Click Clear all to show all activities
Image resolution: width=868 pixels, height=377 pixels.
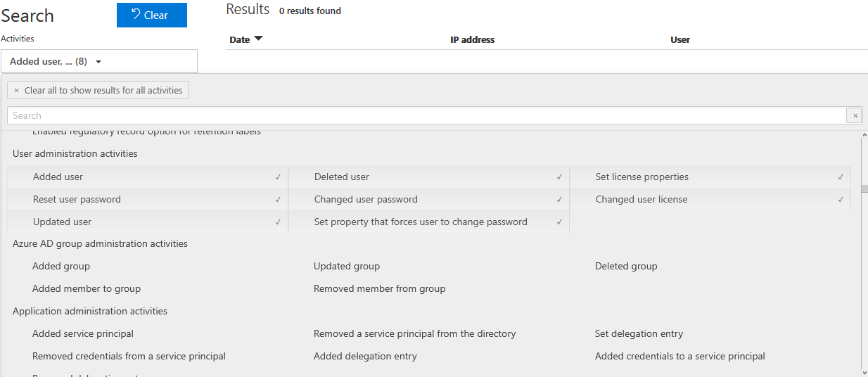tap(98, 90)
